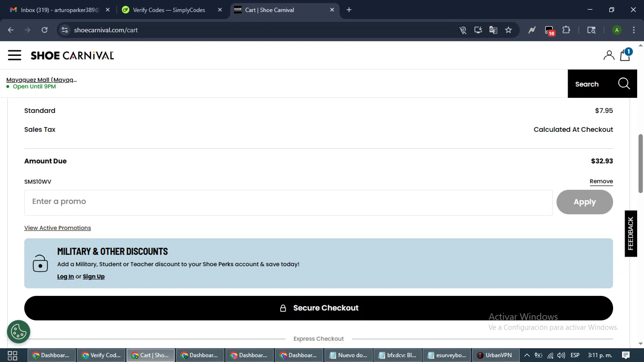Screen dimensions: 644x362
Task: Switch to Verify Codes SimplyCodes tab
Action: (168, 10)
